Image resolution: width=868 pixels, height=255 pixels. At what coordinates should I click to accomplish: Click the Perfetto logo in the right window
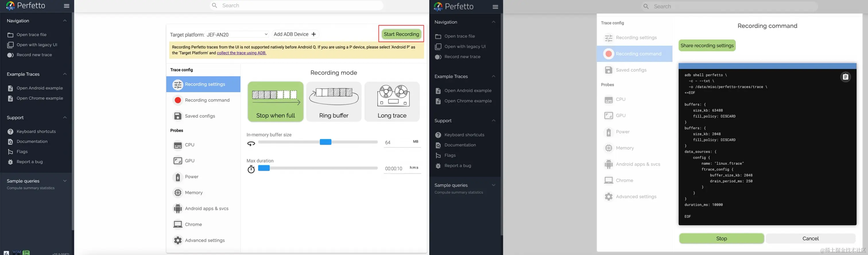(x=438, y=6)
